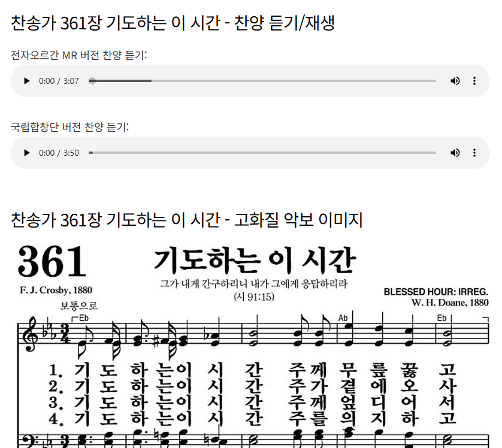Click the '0:00 / 3:07' time display
The image size is (502, 448).
[59, 81]
